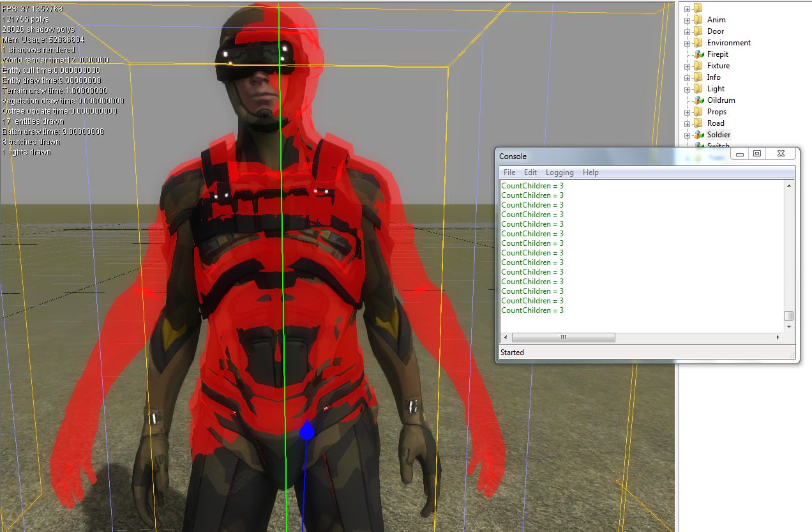The image size is (812, 532).
Task: Select the Info folder label
Action: tap(713, 77)
